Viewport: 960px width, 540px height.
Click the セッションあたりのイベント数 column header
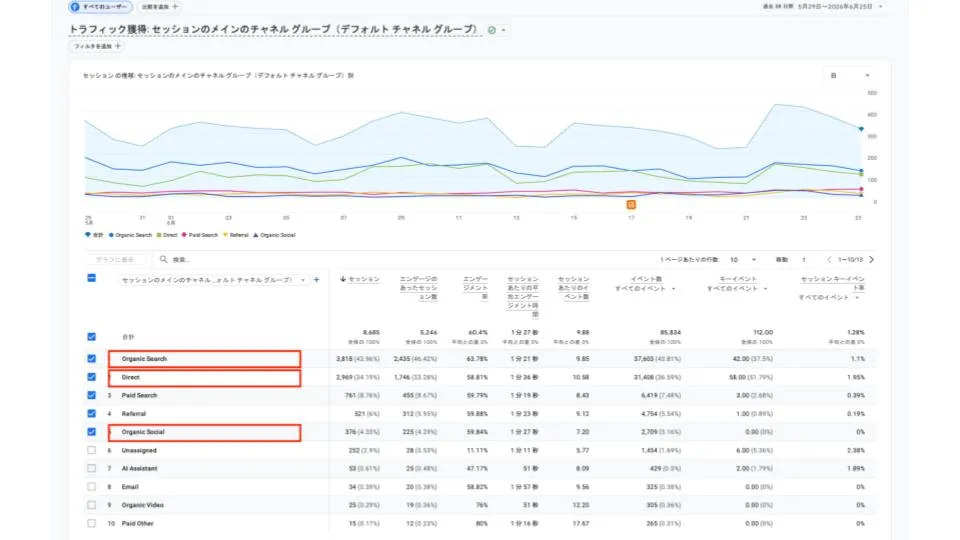pos(574,288)
